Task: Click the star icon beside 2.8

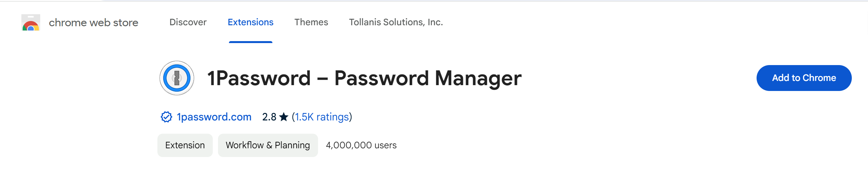Action: (284, 117)
